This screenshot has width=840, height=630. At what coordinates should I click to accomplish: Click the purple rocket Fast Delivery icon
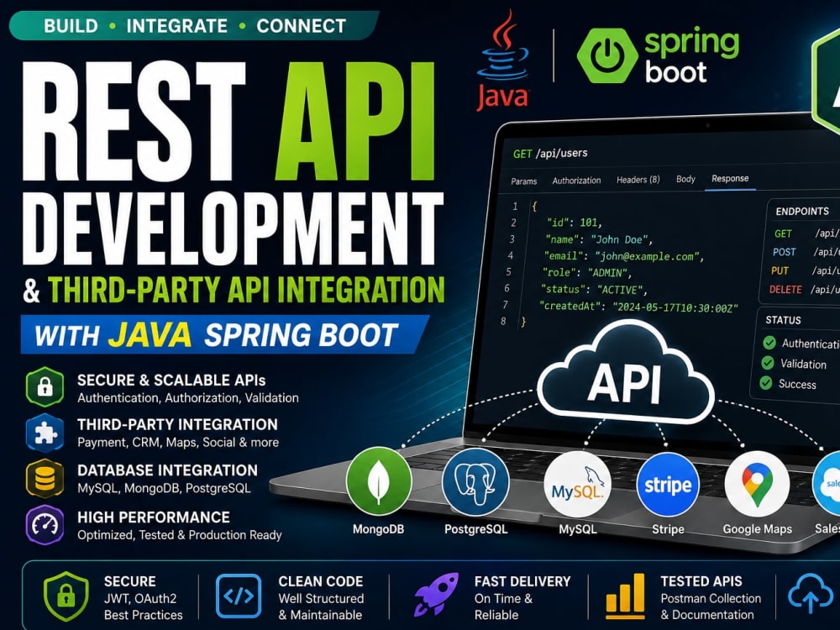[x=437, y=594]
